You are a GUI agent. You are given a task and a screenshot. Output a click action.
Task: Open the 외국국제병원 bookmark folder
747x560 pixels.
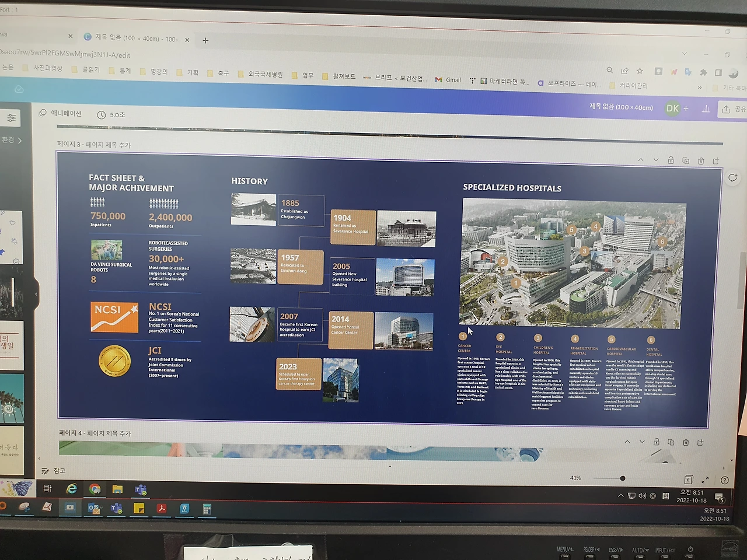pyautogui.click(x=260, y=74)
